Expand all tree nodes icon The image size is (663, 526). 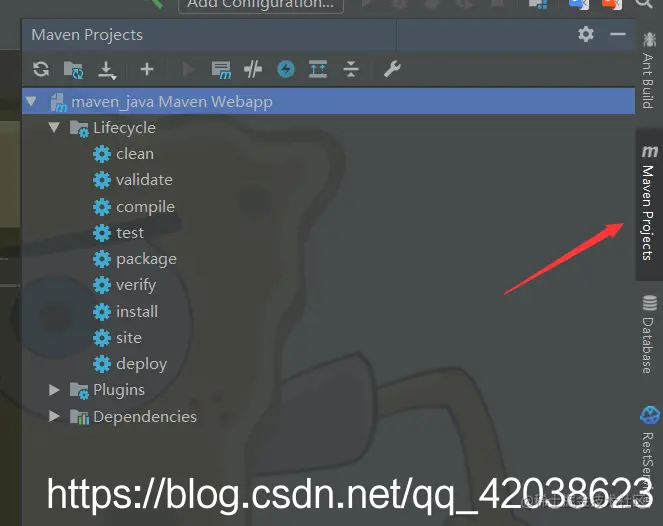[318, 69]
